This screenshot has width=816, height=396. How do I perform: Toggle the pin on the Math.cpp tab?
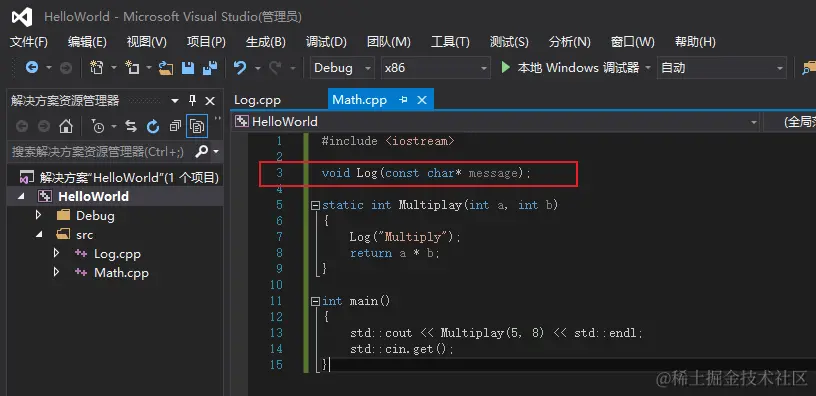(x=403, y=100)
